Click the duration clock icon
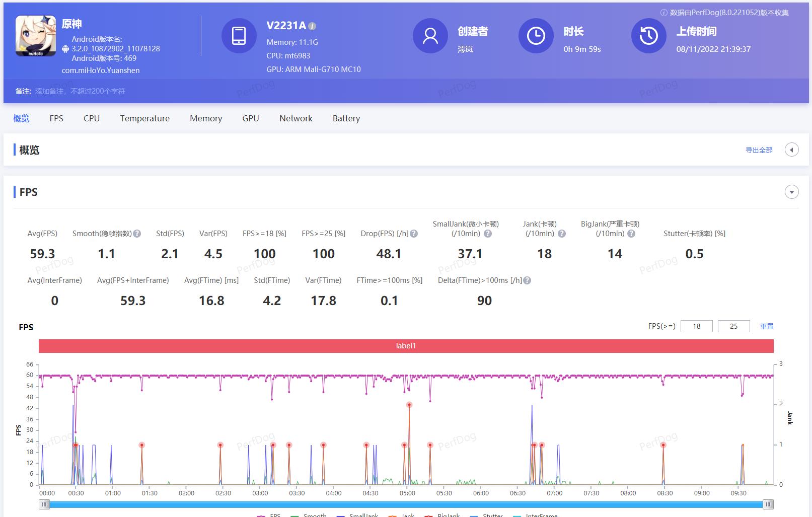Screen dimensions: 812x517 (x=536, y=36)
